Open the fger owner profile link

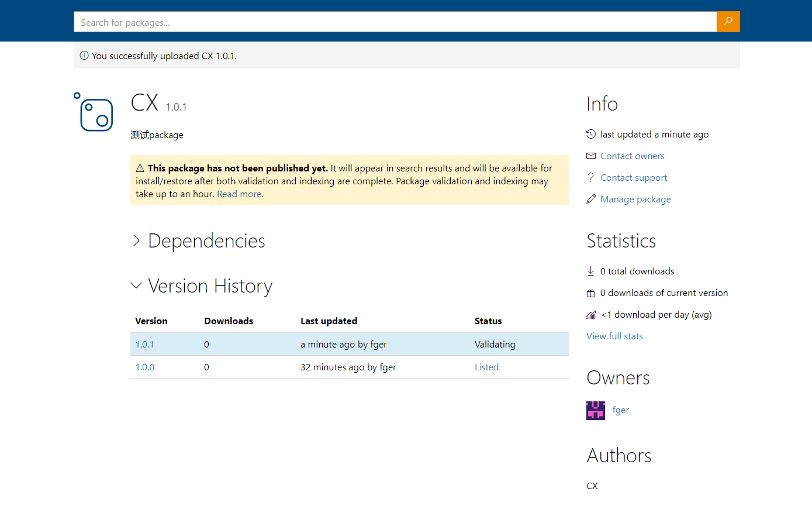621,410
